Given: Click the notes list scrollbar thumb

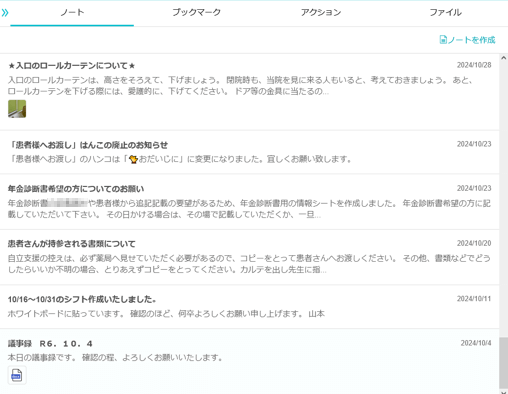Looking at the screenshot, I should [504, 363].
